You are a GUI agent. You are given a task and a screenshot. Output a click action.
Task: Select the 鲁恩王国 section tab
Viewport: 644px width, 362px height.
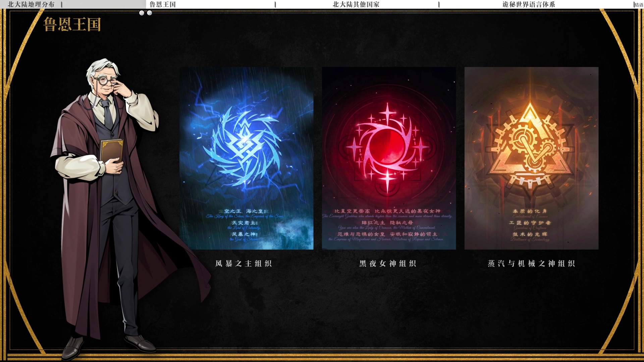(163, 4)
